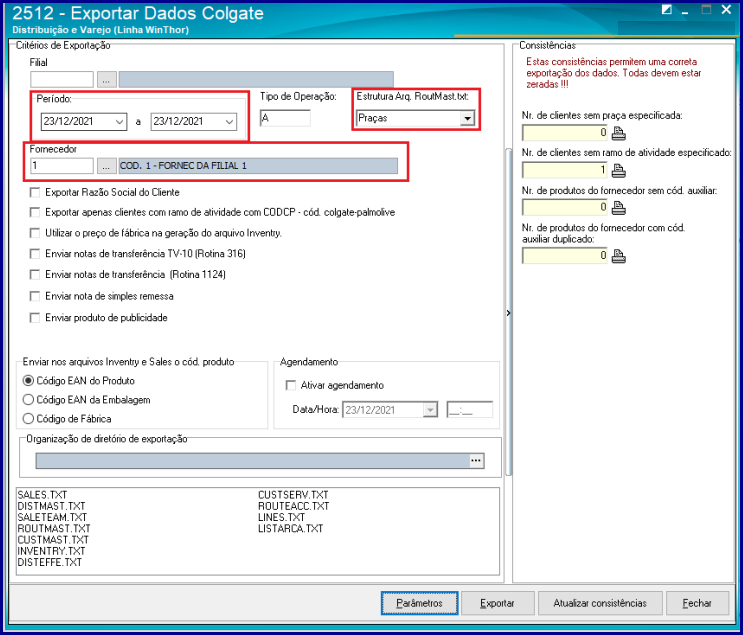Enable export only clients with CODCP
The image size is (743, 635).
35,212
